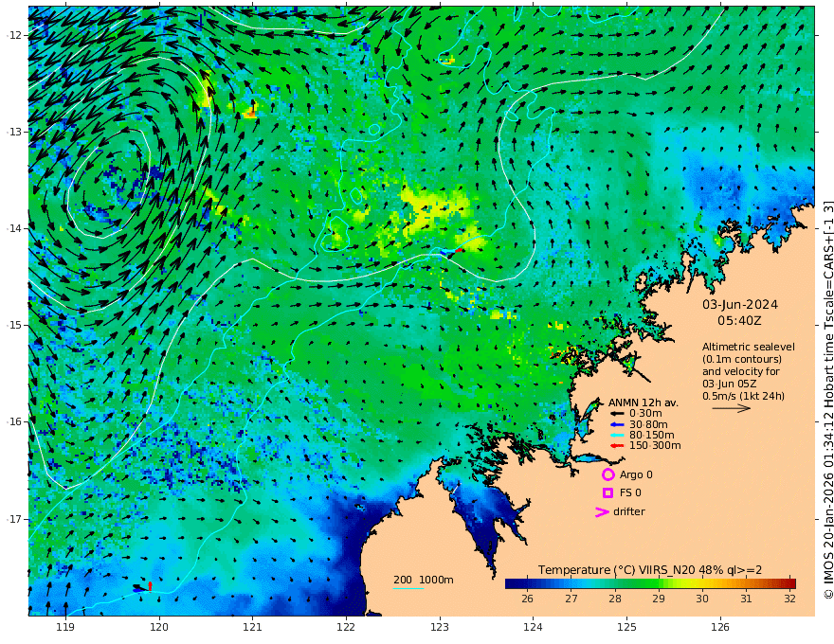Click the black 0-30m arrow legend icon
The image size is (834, 644).
[x=616, y=414]
